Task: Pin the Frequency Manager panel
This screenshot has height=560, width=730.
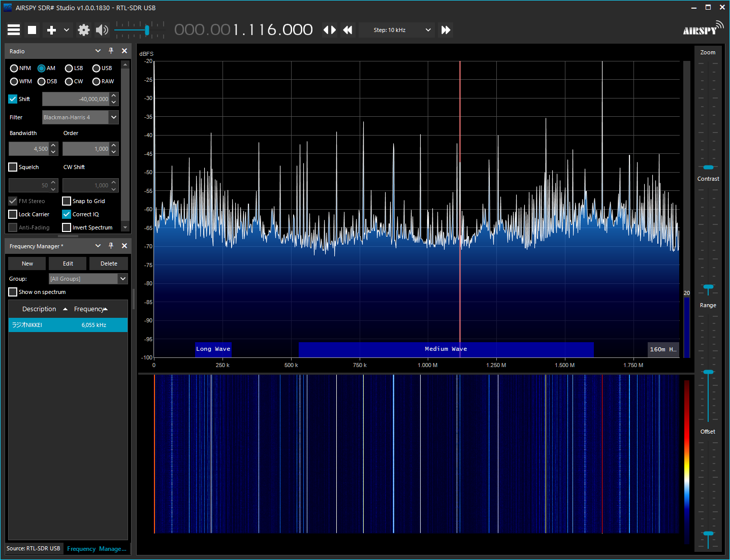Action: pos(111,246)
